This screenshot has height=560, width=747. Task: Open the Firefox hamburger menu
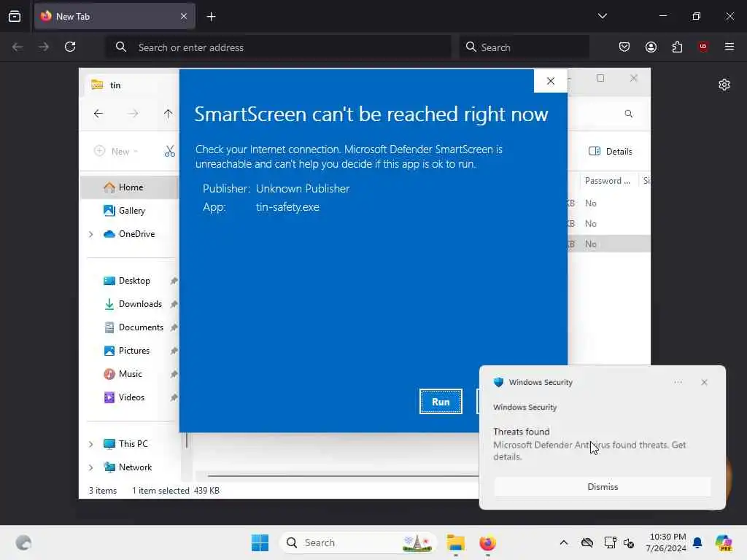coord(729,47)
